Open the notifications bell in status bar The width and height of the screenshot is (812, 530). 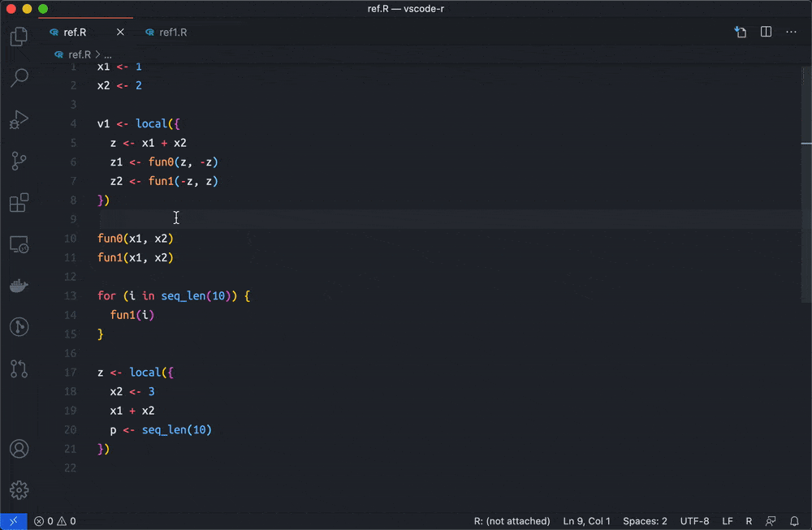(x=794, y=521)
